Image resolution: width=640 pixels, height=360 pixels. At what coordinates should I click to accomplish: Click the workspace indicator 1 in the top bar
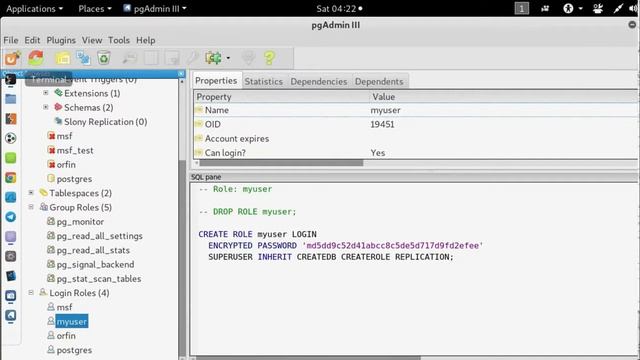(x=522, y=8)
